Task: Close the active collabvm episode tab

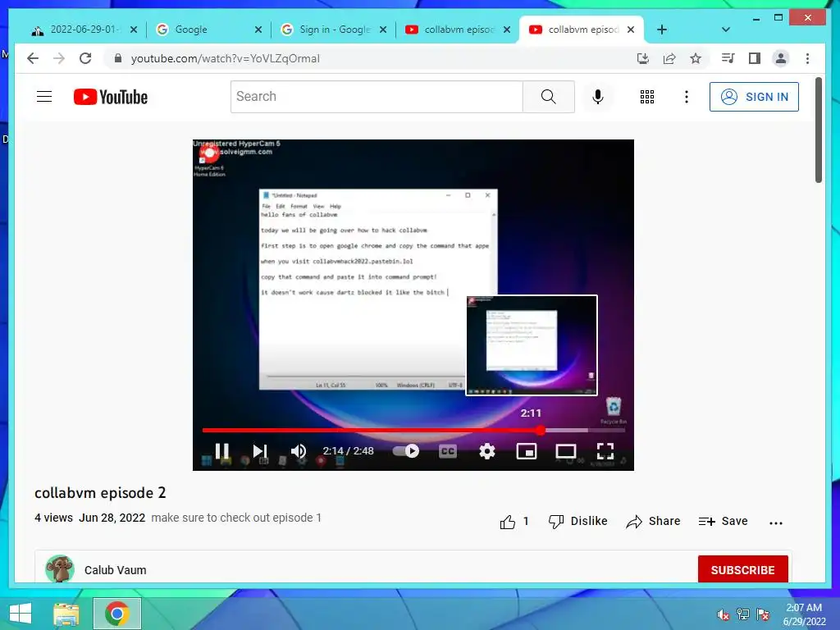Action: tap(631, 30)
